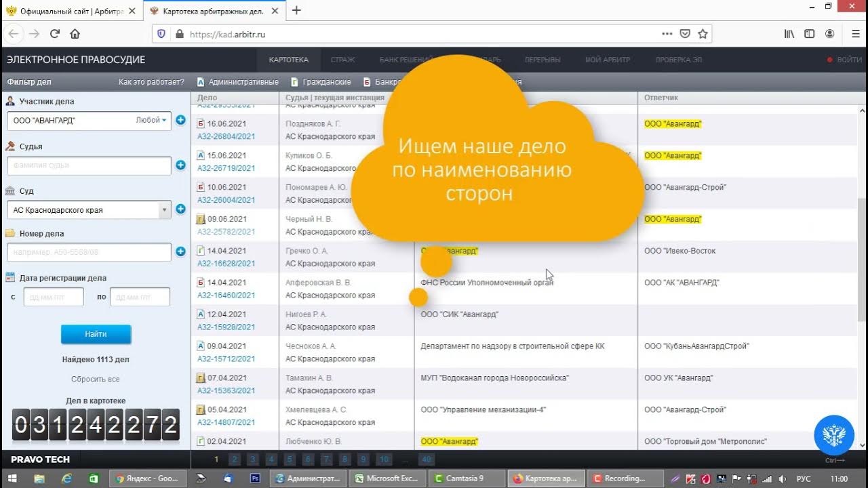Click the date-to 'по' input field
Viewport: 868px width, 488px height.
[140, 297]
